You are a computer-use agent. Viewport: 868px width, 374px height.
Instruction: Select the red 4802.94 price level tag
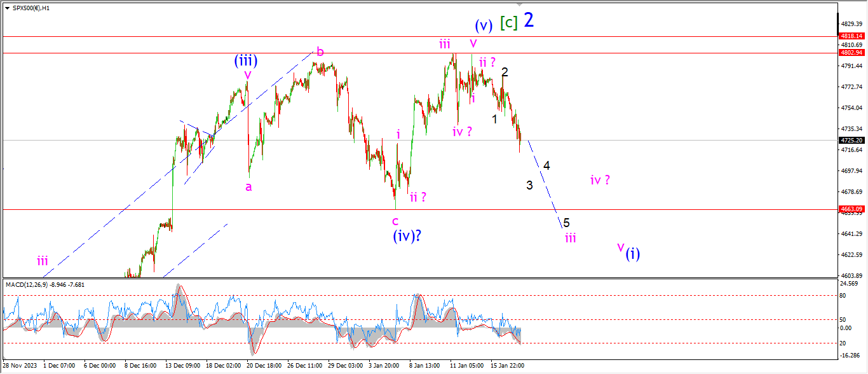[852, 53]
